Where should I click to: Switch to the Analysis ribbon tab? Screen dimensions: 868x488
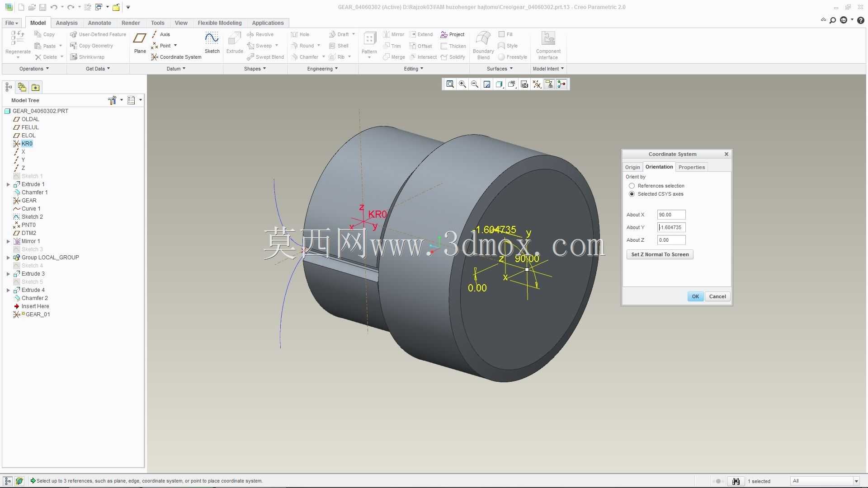coord(66,23)
